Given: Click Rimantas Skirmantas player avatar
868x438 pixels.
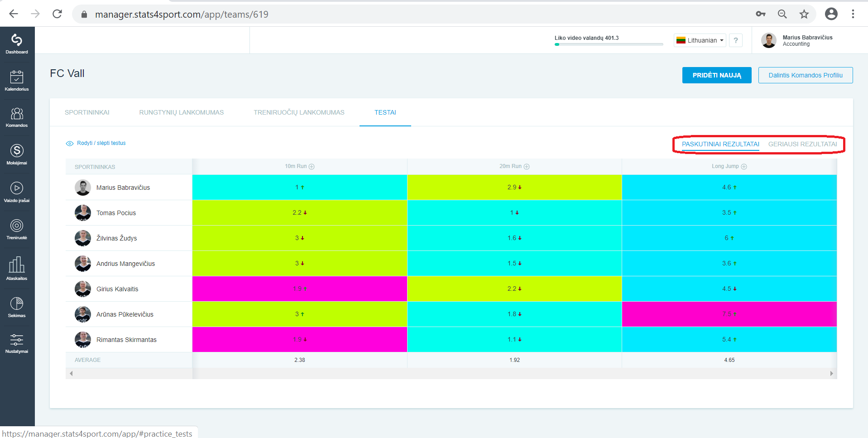Looking at the screenshot, I should point(83,340).
